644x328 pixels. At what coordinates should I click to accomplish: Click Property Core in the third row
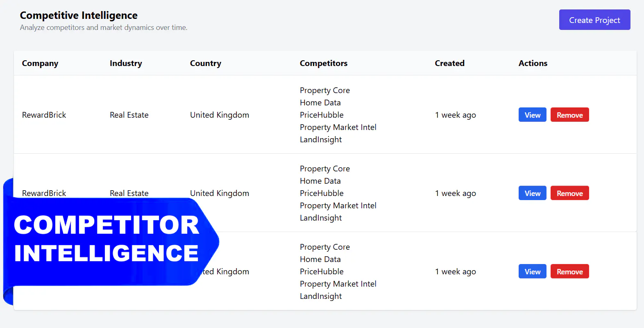pyautogui.click(x=325, y=247)
